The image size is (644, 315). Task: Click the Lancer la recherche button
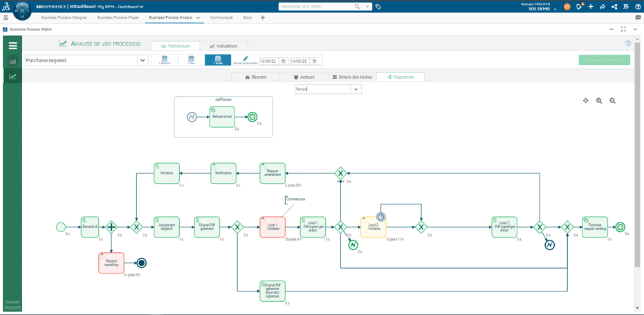coord(605,60)
